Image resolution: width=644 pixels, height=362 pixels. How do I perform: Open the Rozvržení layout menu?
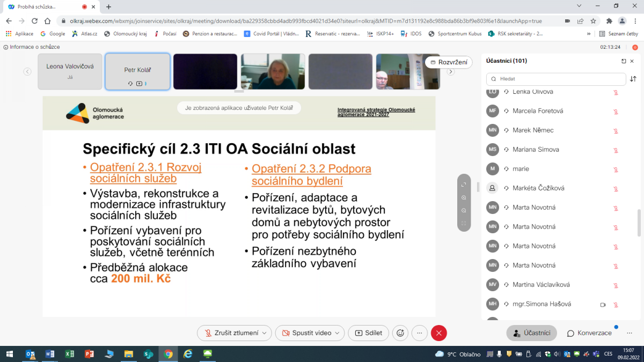[x=449, y=62]
